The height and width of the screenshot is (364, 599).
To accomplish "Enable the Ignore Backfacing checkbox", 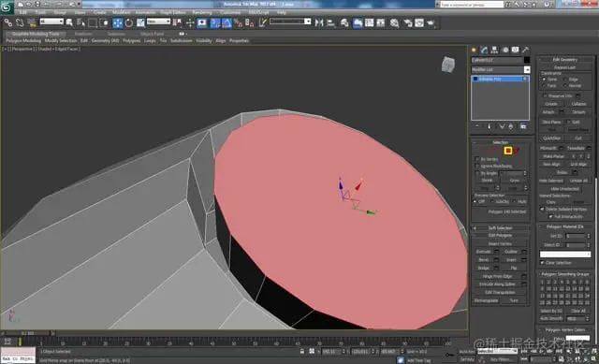I will 476,166.
